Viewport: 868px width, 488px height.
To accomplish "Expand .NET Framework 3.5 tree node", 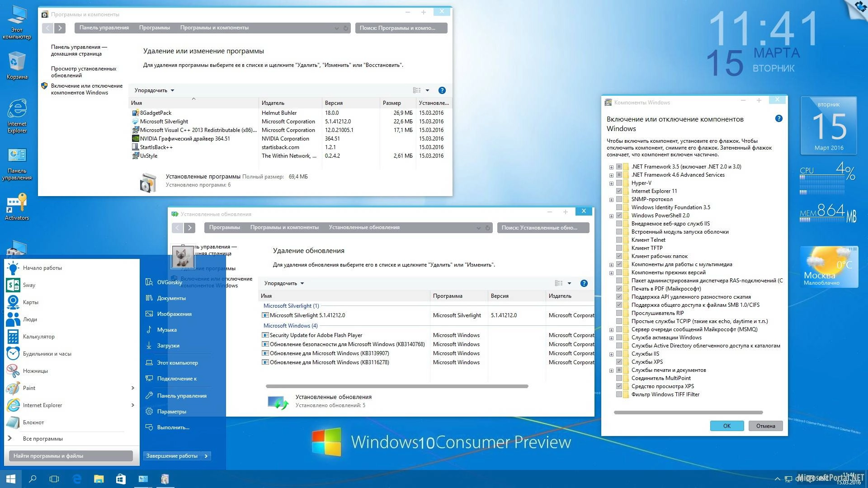I will [x=611, y=167].
